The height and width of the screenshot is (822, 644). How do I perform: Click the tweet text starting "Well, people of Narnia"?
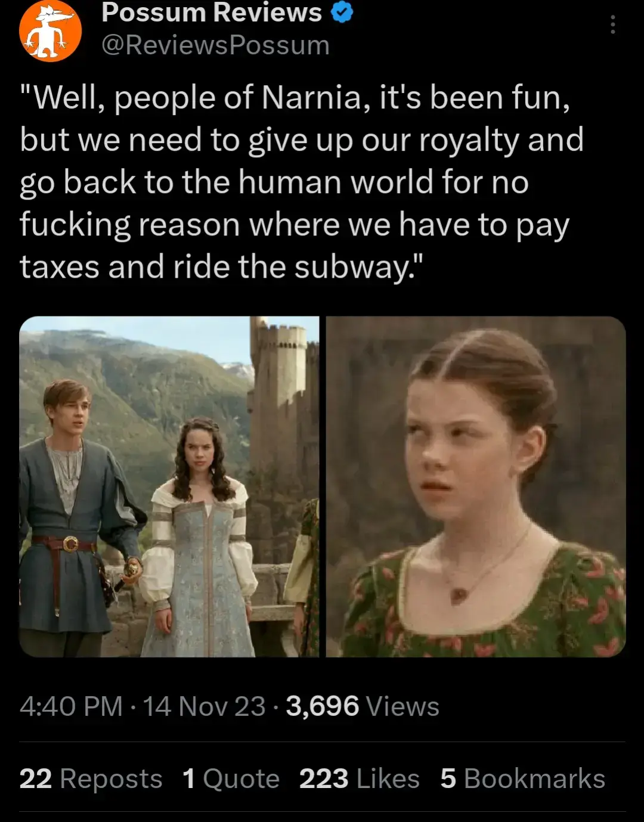click(301, 182)
